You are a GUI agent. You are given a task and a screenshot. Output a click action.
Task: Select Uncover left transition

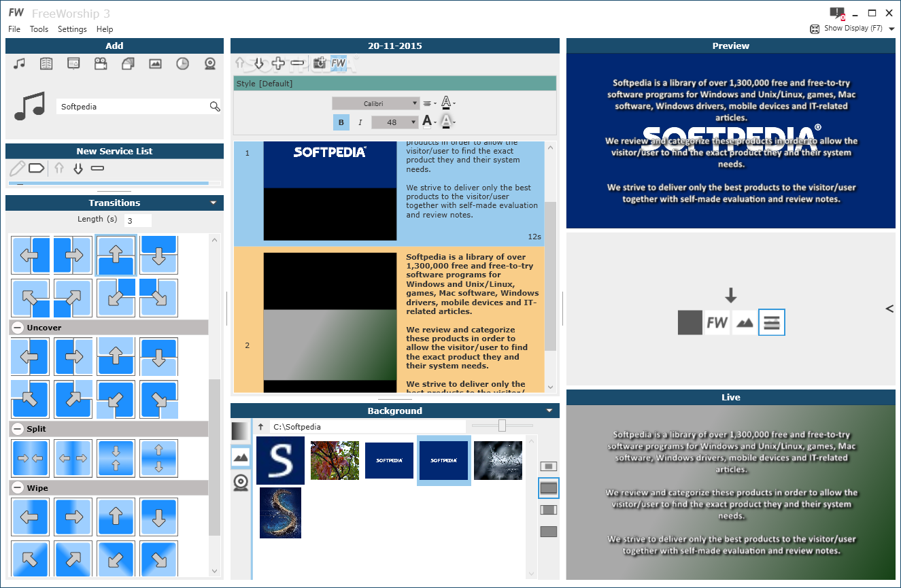point(30,357)
